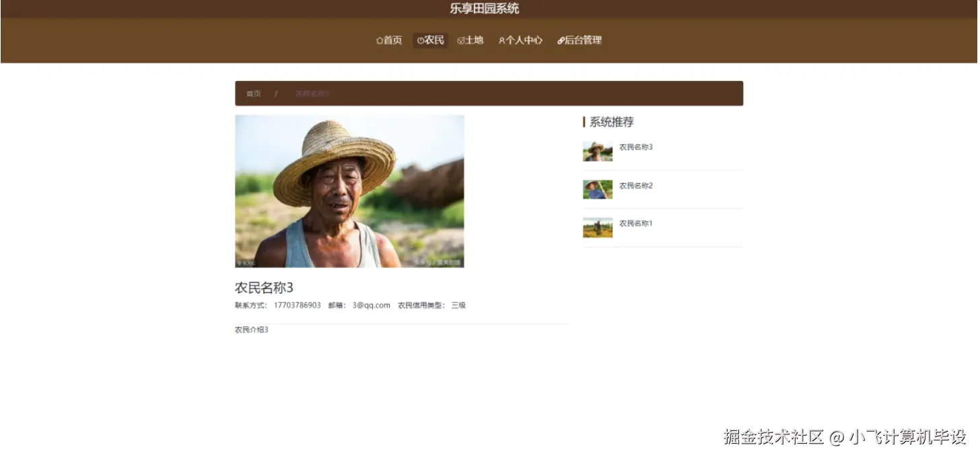The image size is (980, 460).
Task: Click the 农民信用类型 label
Action: [421, 305]
